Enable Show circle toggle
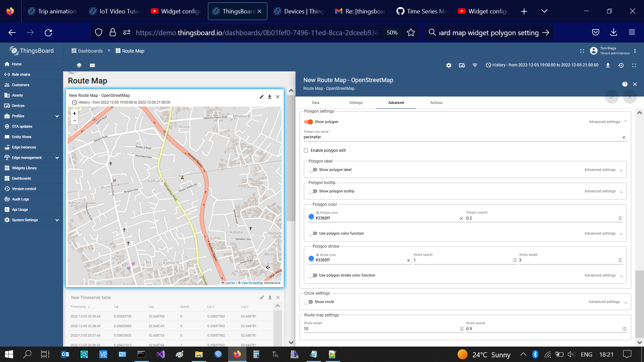The height and width of the screenshot is (362, 644). point(308,302)
